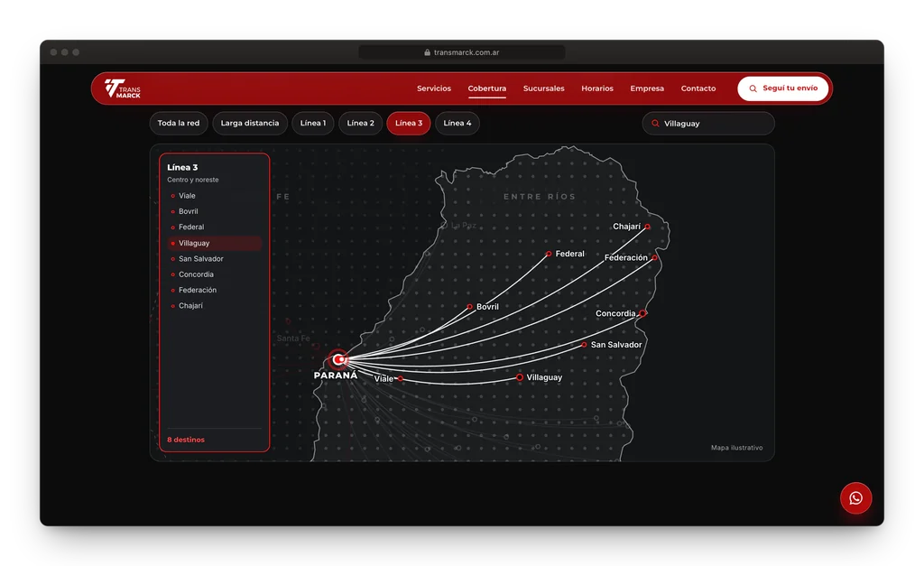
Task: Click the dimmed La Paz map label
Action: (463, 225)
